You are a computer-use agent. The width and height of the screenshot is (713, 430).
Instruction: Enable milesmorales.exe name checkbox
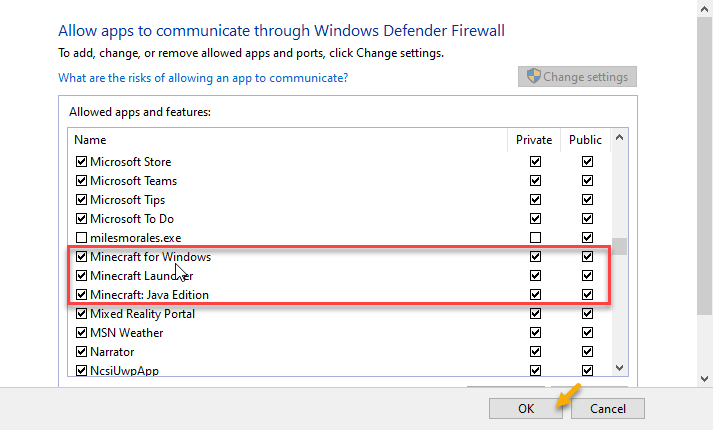[81, 238]
